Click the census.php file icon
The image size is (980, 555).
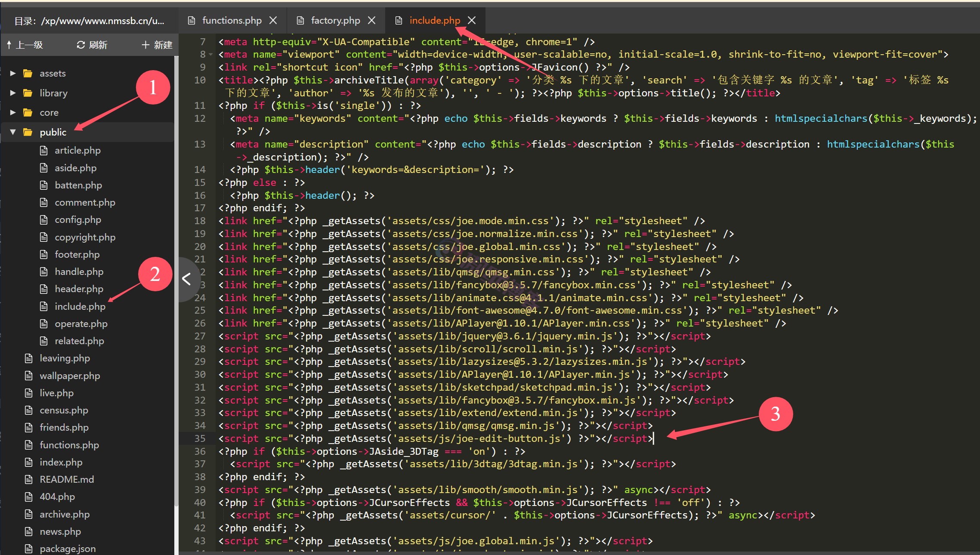pos(28,410)
